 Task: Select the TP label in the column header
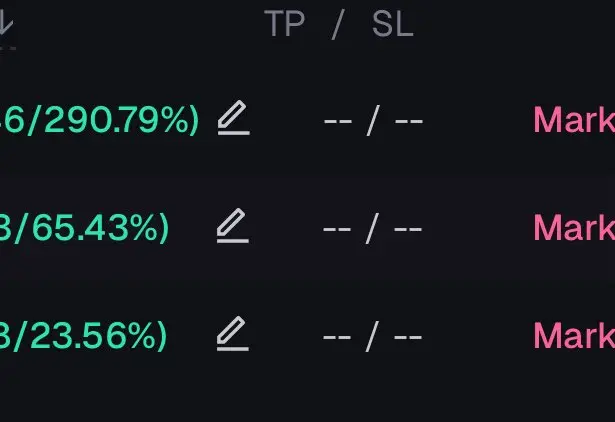[285, 24]
